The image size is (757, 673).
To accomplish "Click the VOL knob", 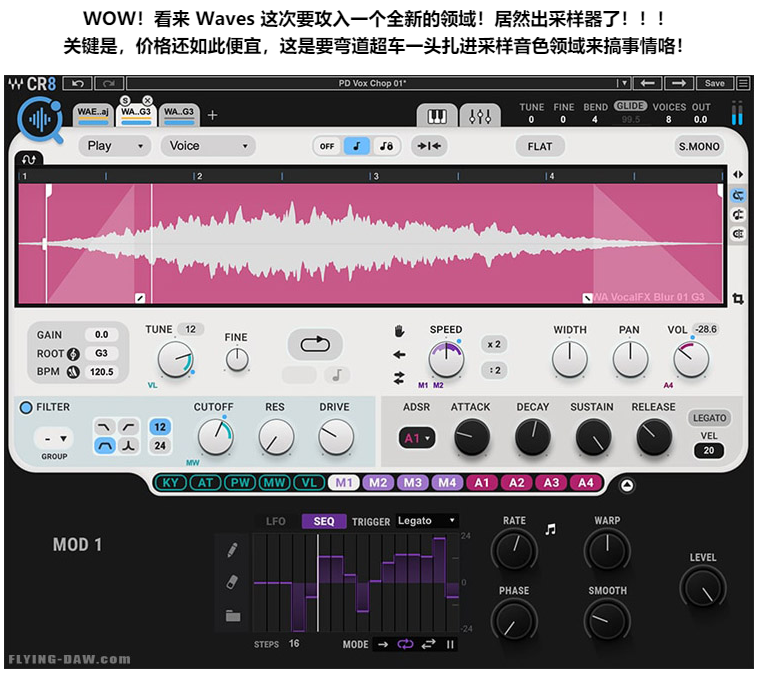I will pyautogui.click(x=691, y=359).
